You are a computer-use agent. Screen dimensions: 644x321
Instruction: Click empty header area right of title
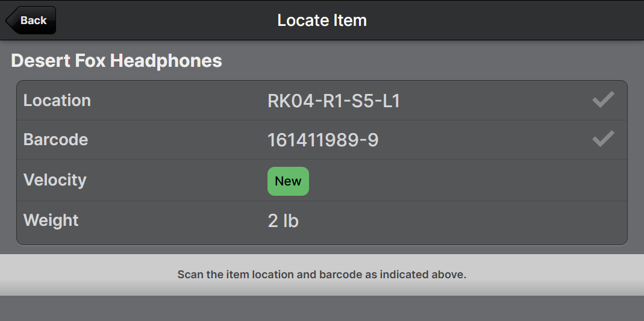pyautogui.click(x=512, y=20)
